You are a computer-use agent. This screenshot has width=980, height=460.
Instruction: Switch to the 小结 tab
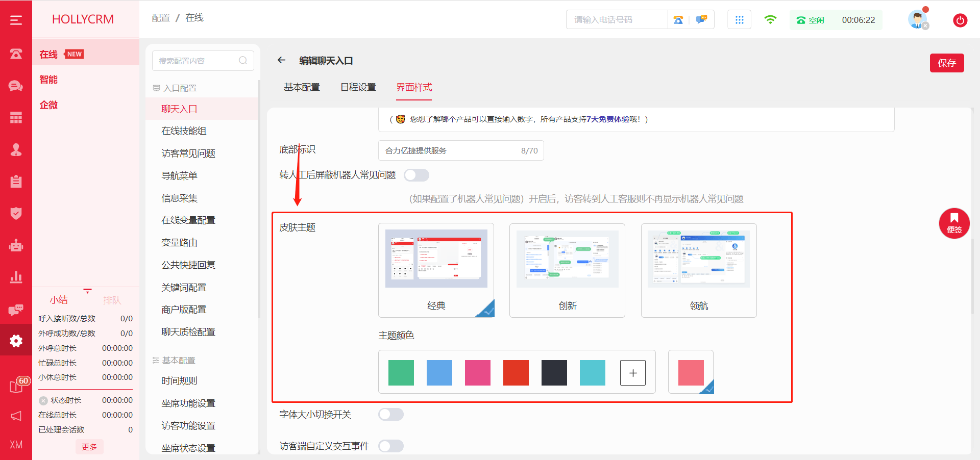pyautogui.click(x=59, y=300)
